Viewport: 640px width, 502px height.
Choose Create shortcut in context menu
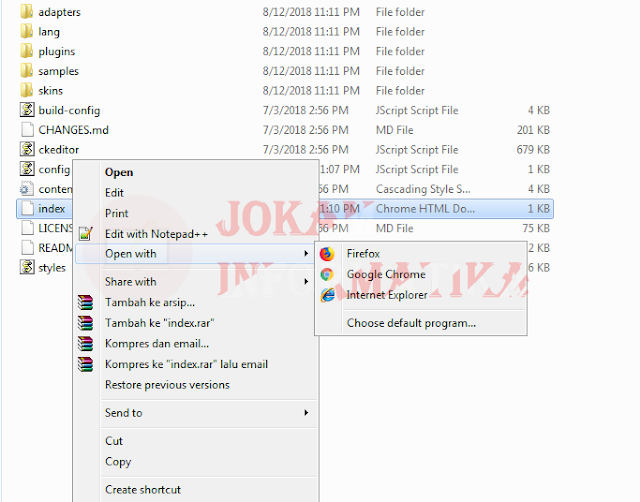tap(143, 489)
